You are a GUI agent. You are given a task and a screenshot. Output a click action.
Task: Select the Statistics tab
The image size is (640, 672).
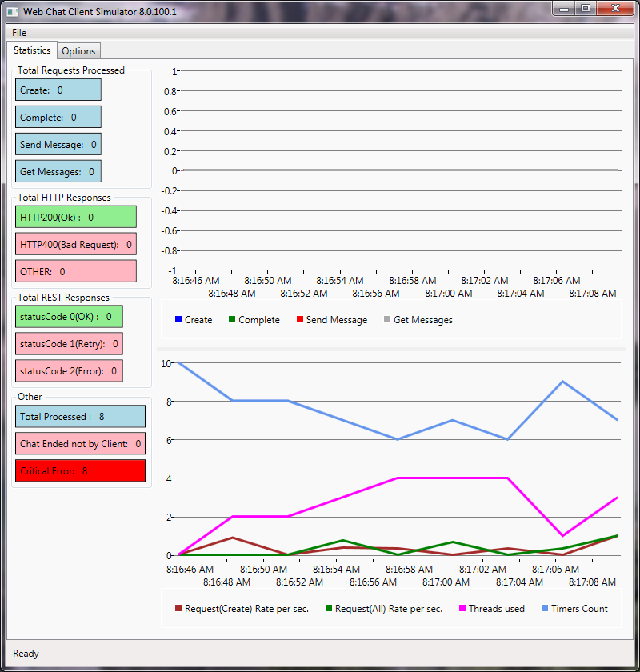32,50
